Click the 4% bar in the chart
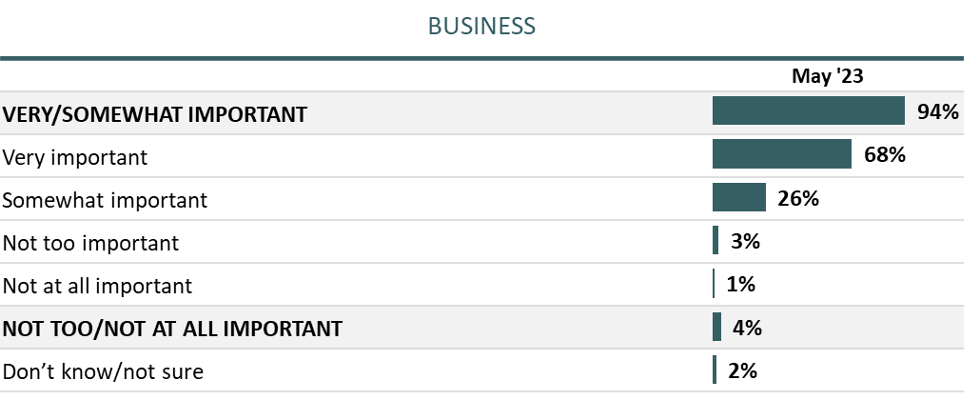This screenshot has width=980, height=400. (716, 328)
